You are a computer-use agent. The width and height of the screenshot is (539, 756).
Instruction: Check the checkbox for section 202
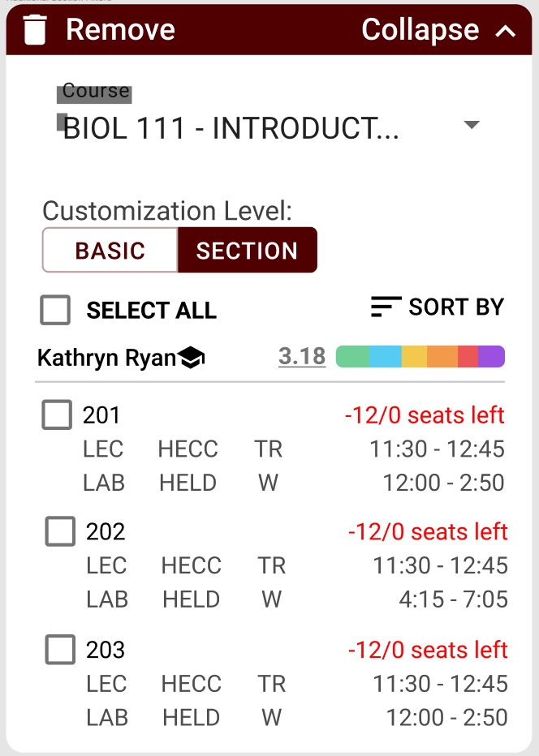[x=59, y=531]
